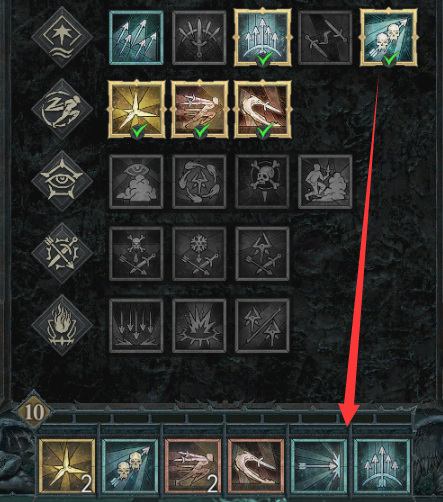Image resolution: width=443 pixels, height=502 pixels.
Task: Uncheck the golden shuriken star skill
Action: click(x=136, y=109)
